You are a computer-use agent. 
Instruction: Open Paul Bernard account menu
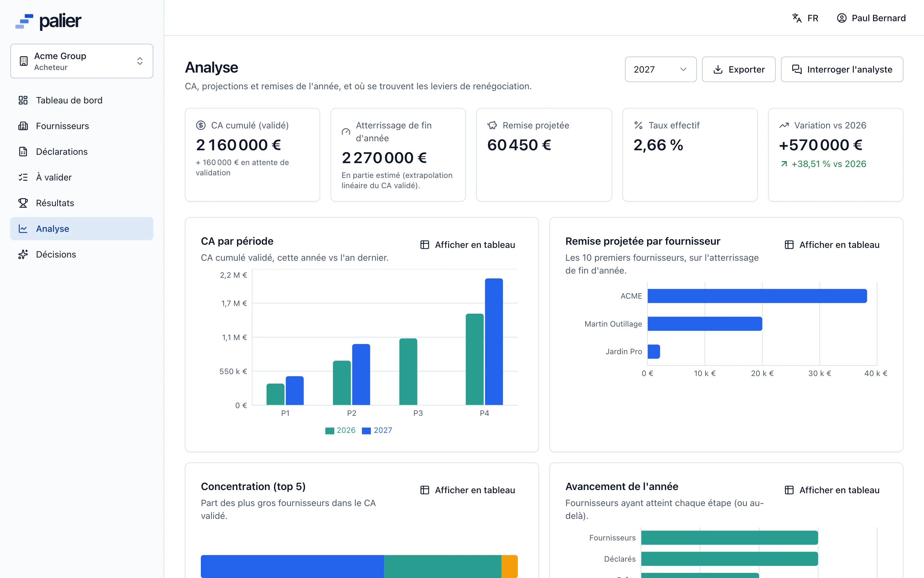[871, 18]
